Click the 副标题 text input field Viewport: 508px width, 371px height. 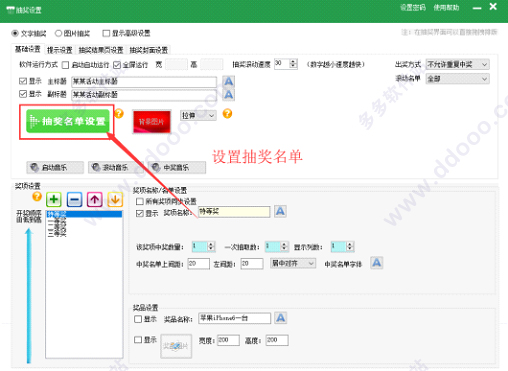coord(144,95)
